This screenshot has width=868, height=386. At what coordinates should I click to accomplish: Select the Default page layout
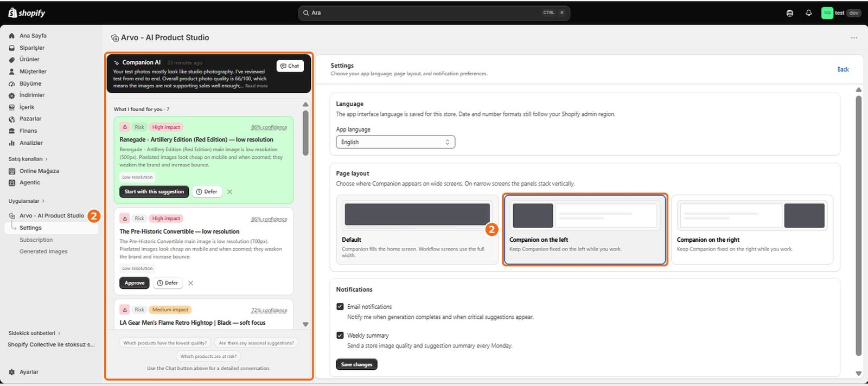pyautogui.click(x=417, y=230)
